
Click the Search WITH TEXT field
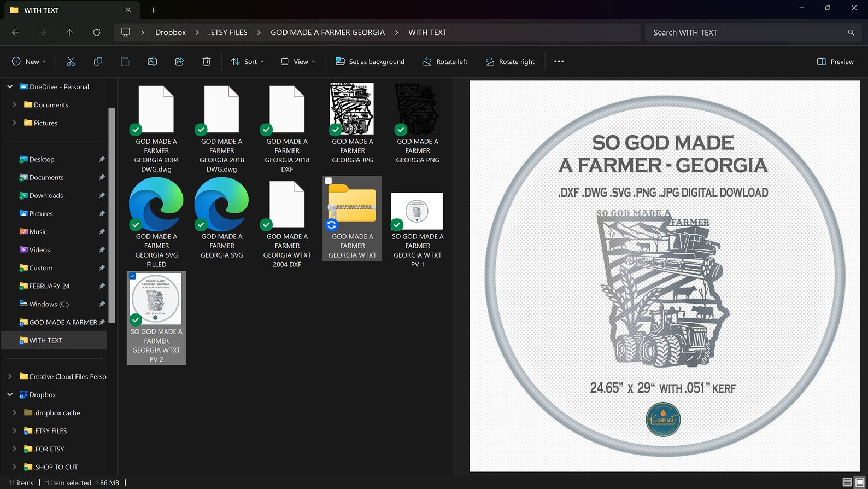click(x=746, y=32)
